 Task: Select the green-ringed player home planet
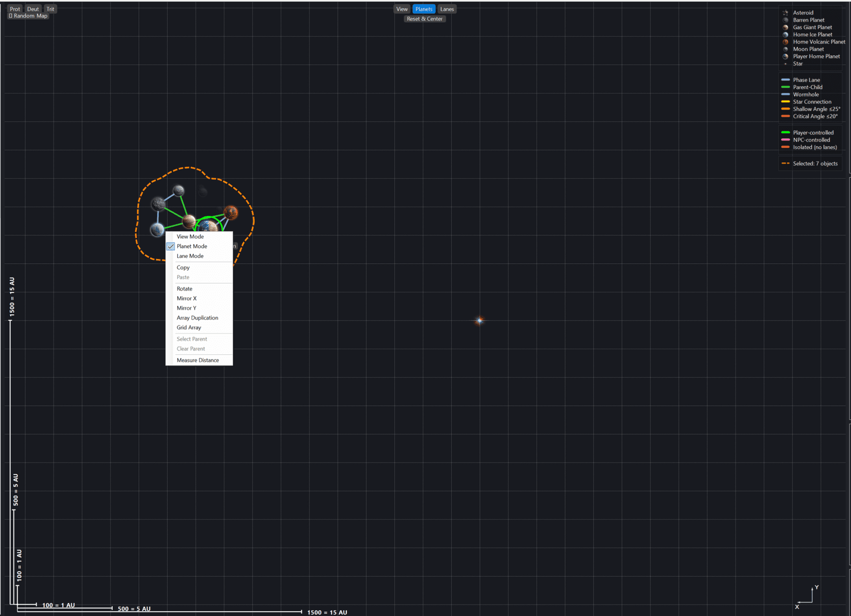tap(208, 226)
